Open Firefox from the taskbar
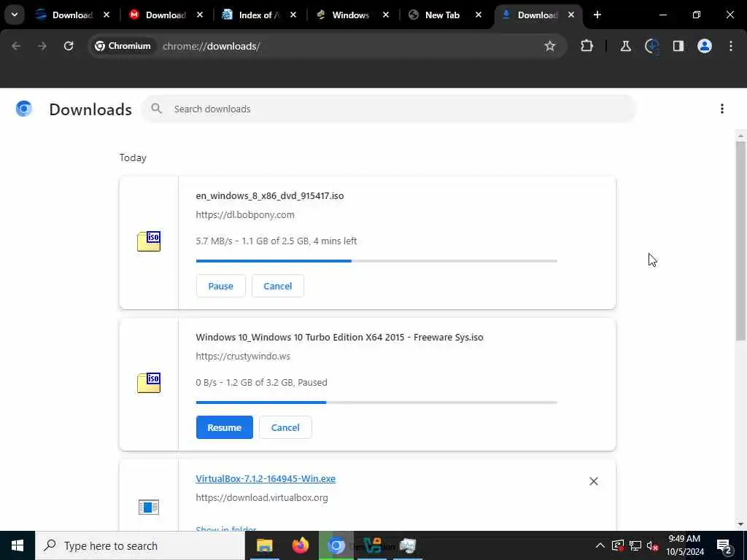 300,545
